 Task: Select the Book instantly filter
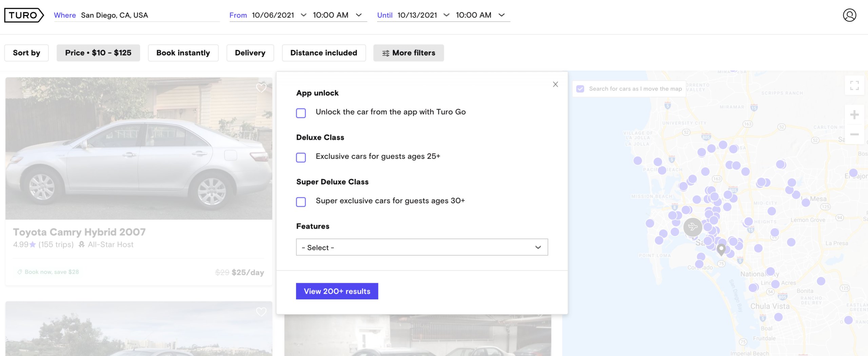(x=183, y=53)
